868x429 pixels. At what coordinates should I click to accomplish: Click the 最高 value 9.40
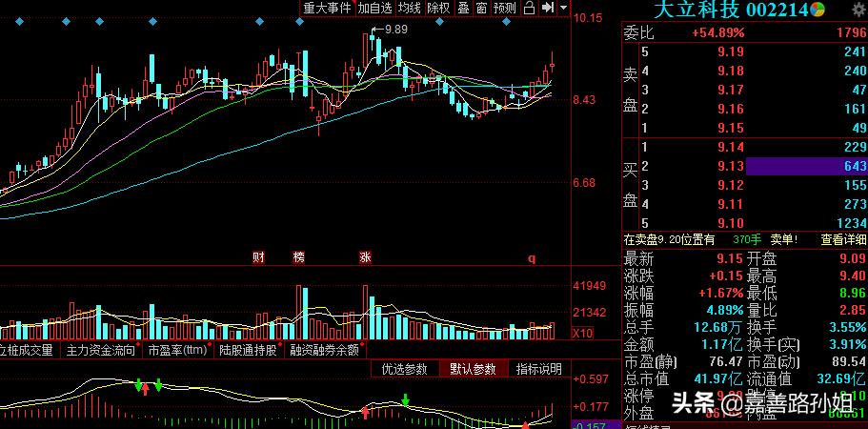click(x=853, y=276)
